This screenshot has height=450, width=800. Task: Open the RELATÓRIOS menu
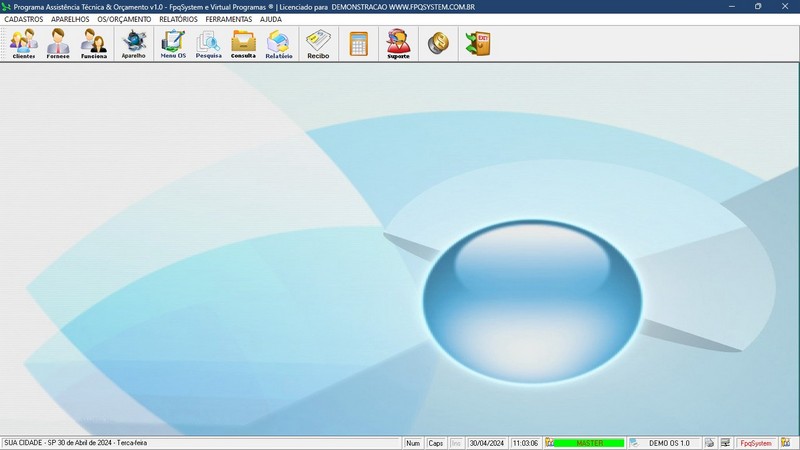click(178, 19)
